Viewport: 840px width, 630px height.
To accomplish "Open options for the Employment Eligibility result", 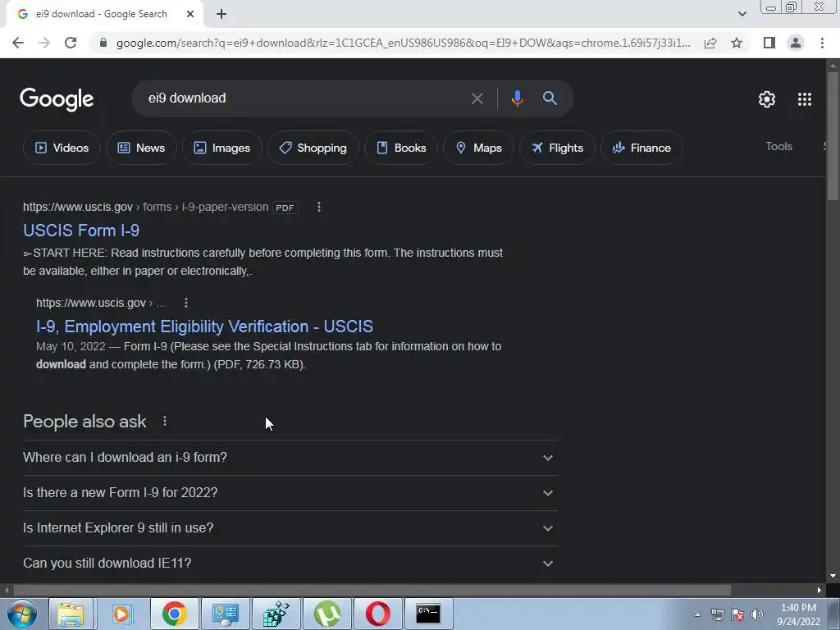I will click(x=186, y=303).
